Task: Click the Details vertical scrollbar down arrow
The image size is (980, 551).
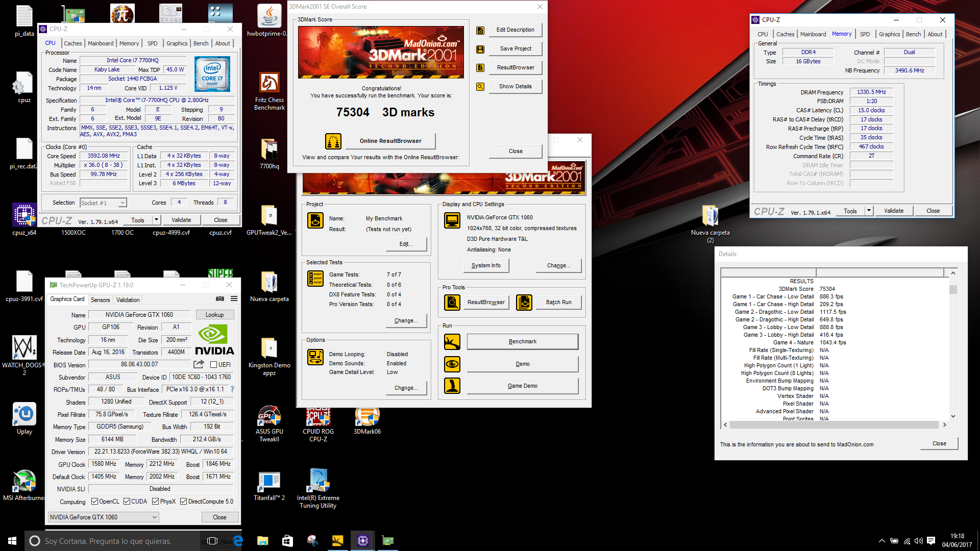Action: 952,416
